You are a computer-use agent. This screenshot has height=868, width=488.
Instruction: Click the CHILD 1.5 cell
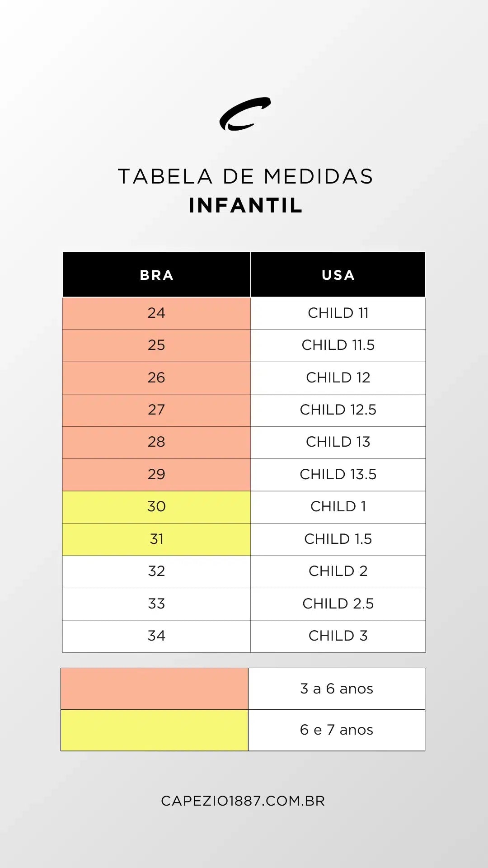(338, 539)
